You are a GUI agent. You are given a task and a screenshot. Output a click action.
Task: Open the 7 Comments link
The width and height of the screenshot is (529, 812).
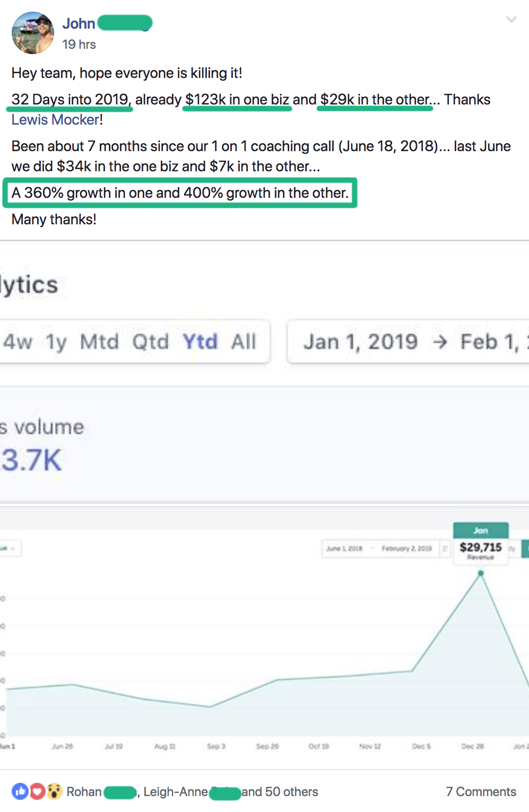pyautogui.click(x=481, y=792)
